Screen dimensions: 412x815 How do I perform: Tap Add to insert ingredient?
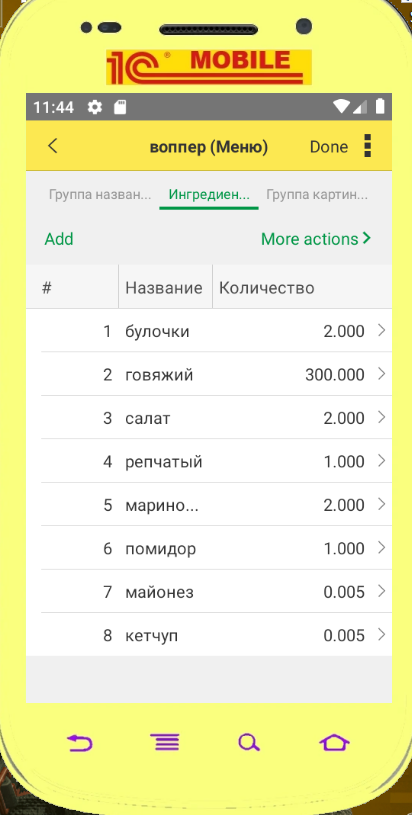[59, 239]
